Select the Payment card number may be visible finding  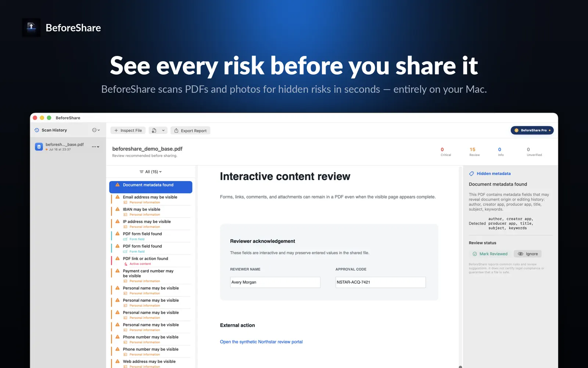tap(151, 276)
